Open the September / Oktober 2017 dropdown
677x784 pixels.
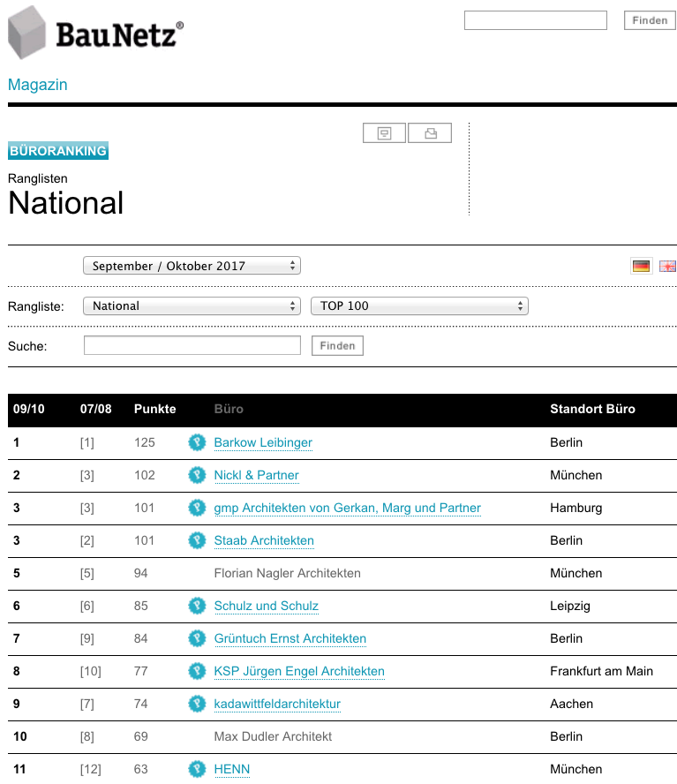coord(192,266)
